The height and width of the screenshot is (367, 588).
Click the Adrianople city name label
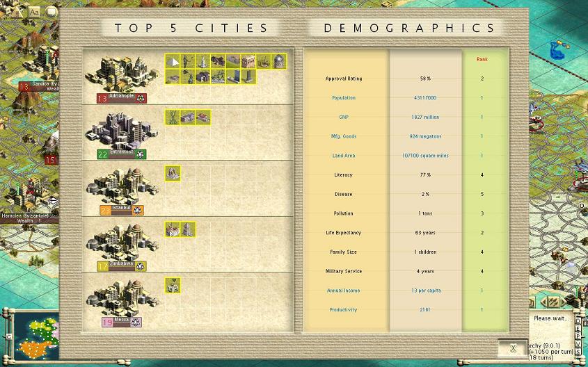tap(121, 96)
